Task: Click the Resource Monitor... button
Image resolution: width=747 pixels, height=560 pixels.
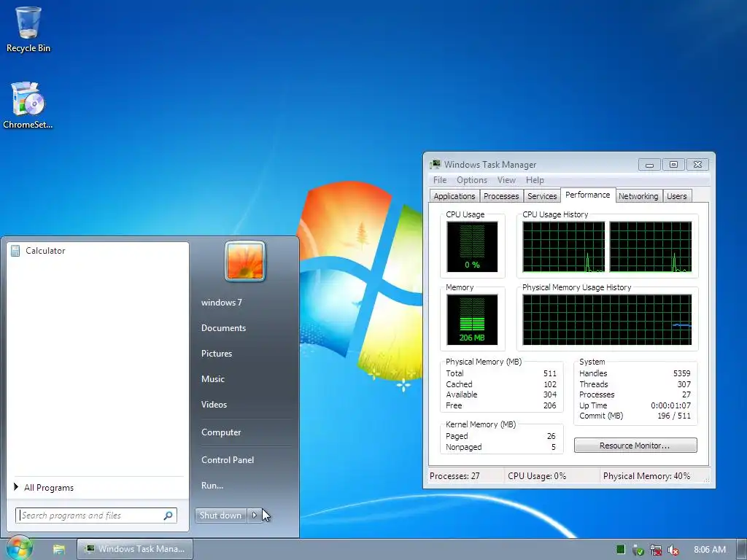Action: (x=635, y=446)
